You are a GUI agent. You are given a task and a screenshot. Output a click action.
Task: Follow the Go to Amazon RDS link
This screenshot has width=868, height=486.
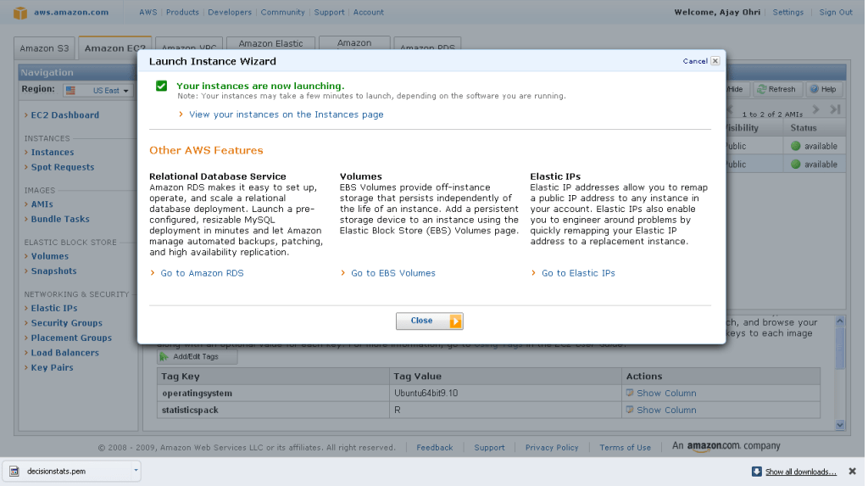pos(202,273)
